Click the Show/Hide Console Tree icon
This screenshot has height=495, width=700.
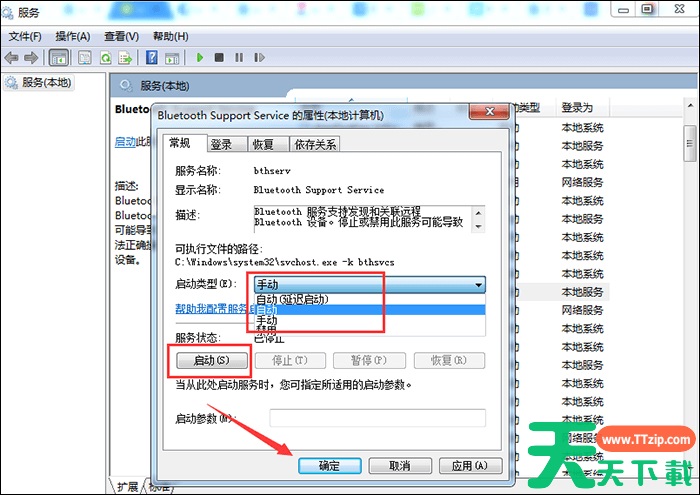click(x=59, y=58)
